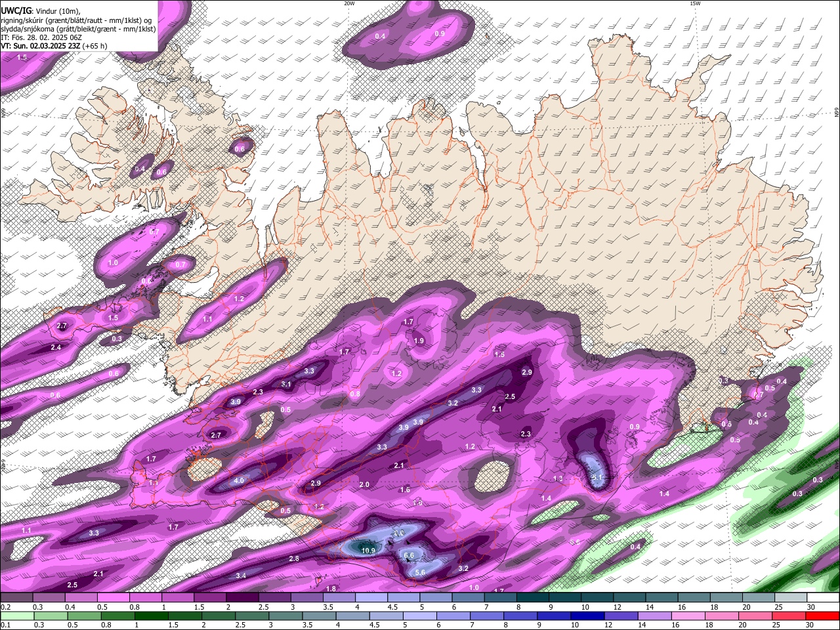Click the 'rigning/skúrir' description line

[x=76, y=20]
